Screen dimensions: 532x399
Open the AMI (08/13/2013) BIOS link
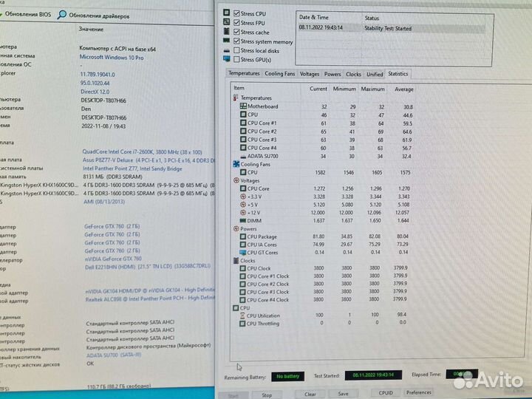click(104, 202)
